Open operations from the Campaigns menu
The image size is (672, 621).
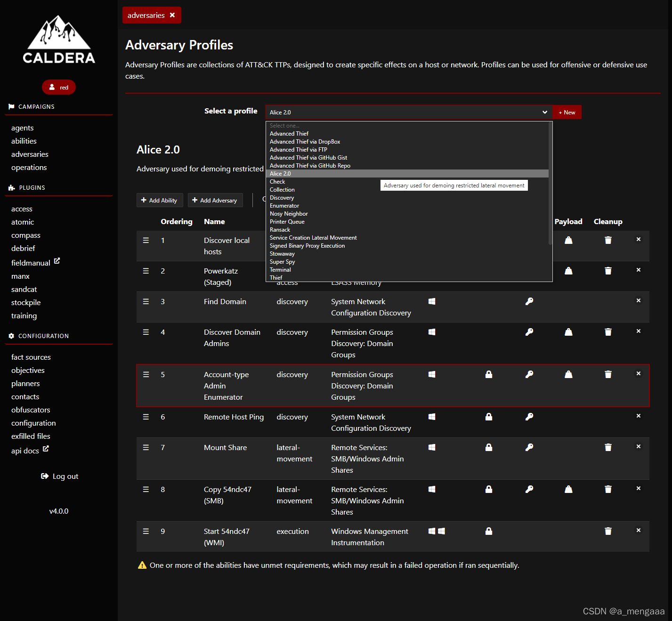point(29,167)
